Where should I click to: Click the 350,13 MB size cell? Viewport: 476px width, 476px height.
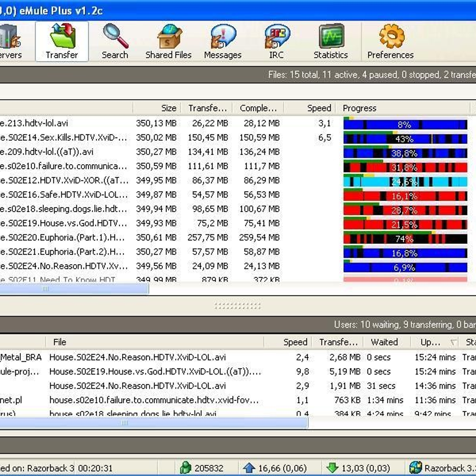coord(156,123)
